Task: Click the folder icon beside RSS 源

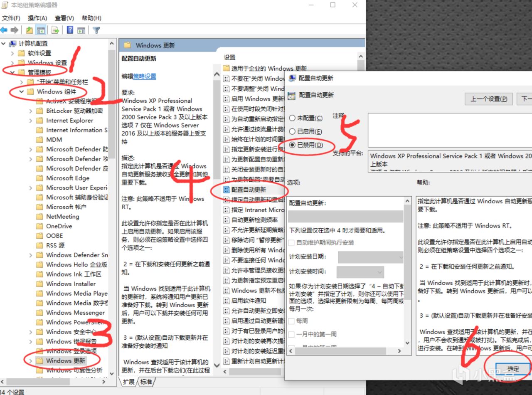Action: [39, 245]
